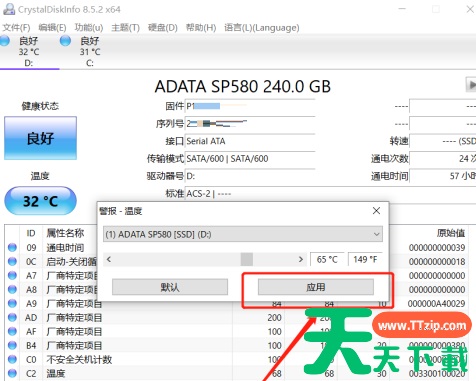This screenshot has height=381, width=476.
Task: Select the C: disk tab at 31 °C
Action: tap(89, 52)
